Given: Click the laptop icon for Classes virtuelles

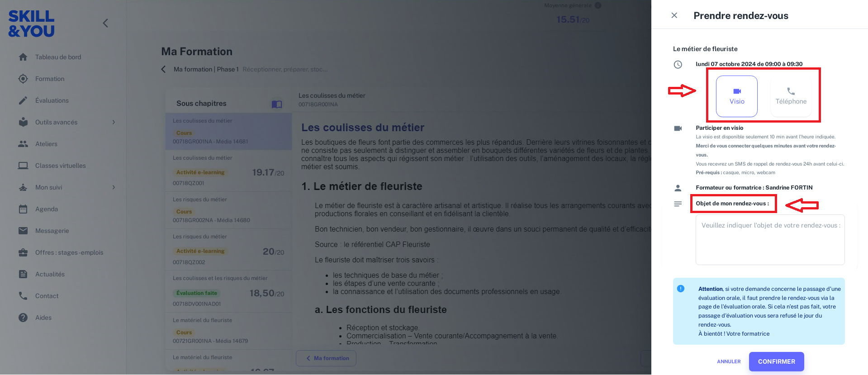Looking at the screenshot, I should coord(23,166).
